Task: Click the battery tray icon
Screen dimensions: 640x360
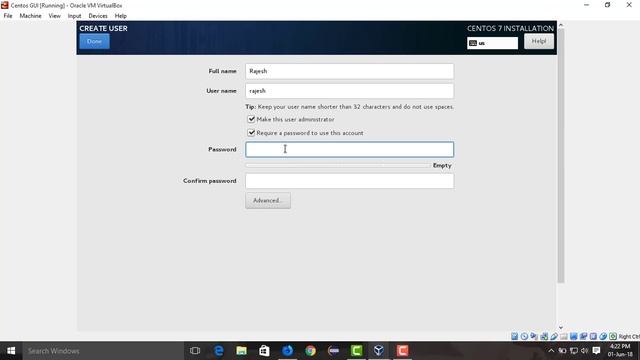Action: 562,351
